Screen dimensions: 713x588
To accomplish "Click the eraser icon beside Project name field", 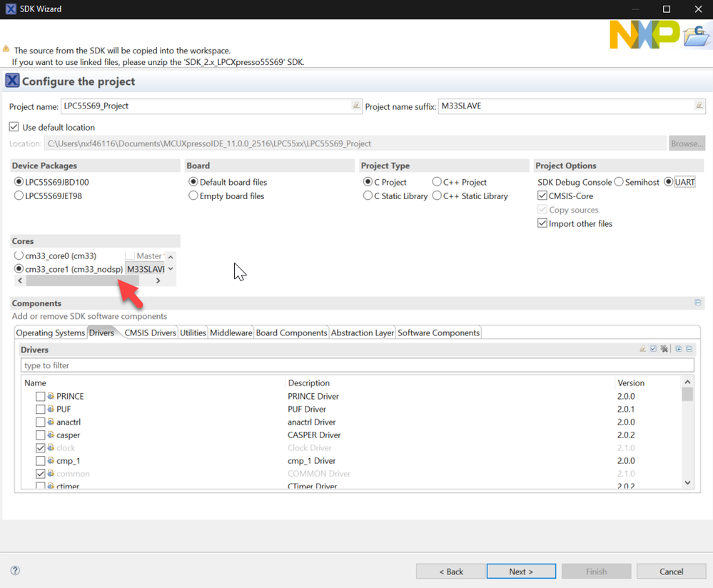I will pyautogui.click(x=356, y=106).
